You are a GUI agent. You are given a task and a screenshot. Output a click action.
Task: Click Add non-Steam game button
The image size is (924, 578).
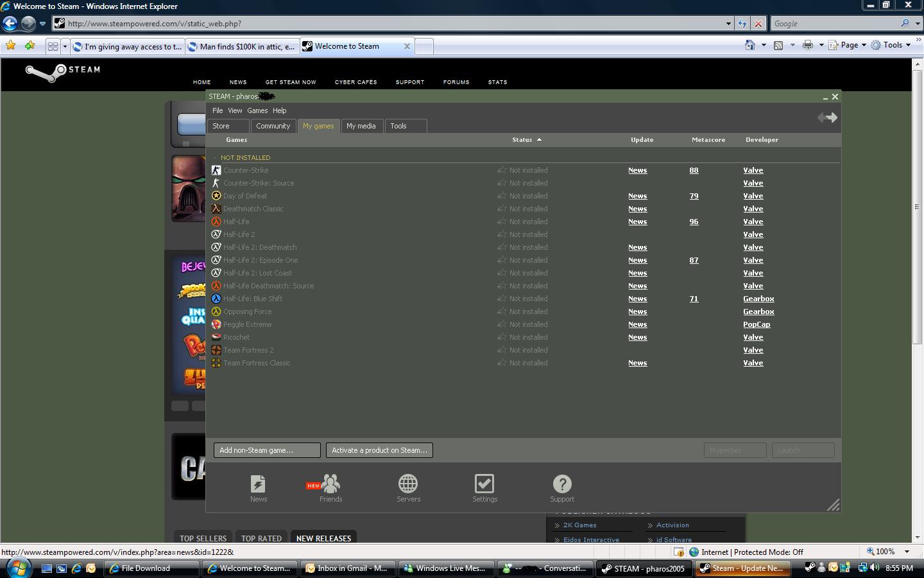pyautogui.click(x=267, y=450)
